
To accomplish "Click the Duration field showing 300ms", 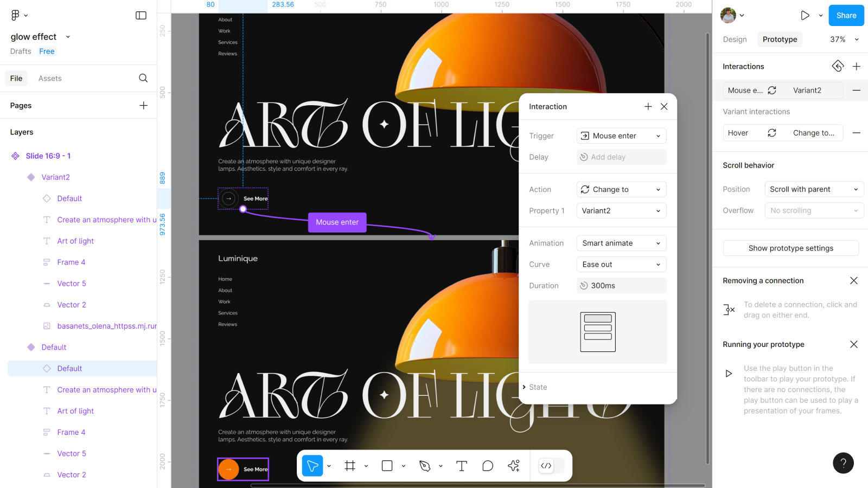I will [621, 286].
